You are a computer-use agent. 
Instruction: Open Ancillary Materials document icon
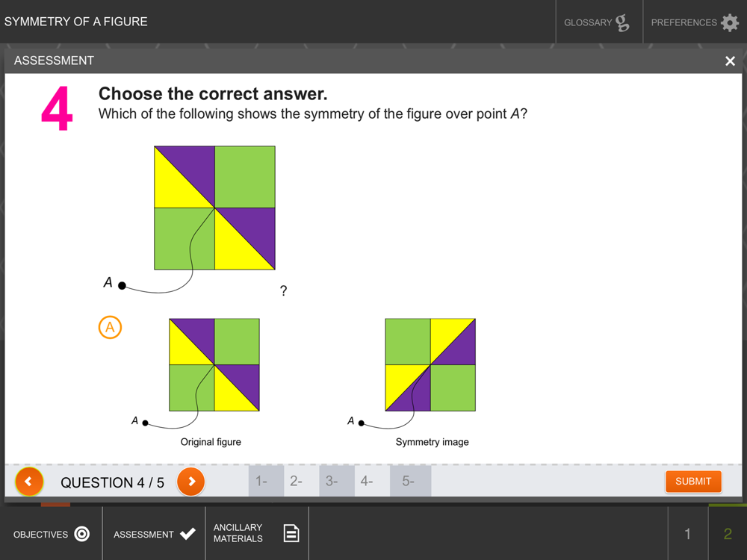[291, 533]
